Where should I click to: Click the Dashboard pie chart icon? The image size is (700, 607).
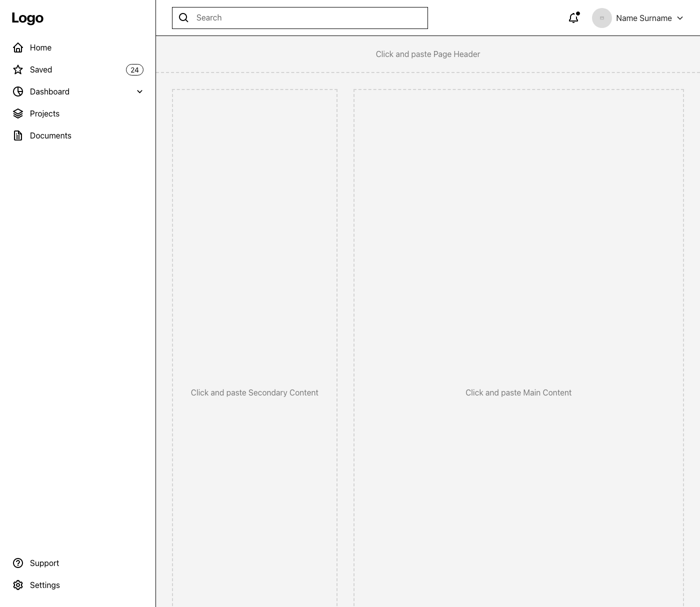(x=18, y=91)
